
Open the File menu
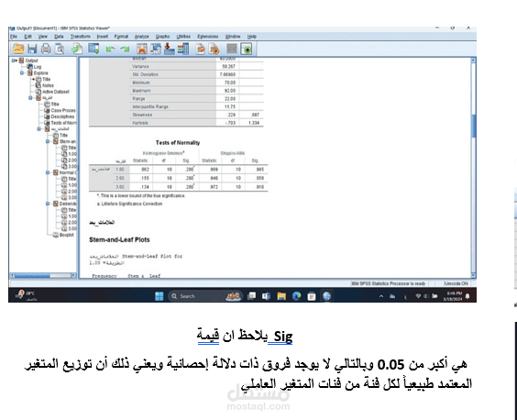tap(14, 37)
